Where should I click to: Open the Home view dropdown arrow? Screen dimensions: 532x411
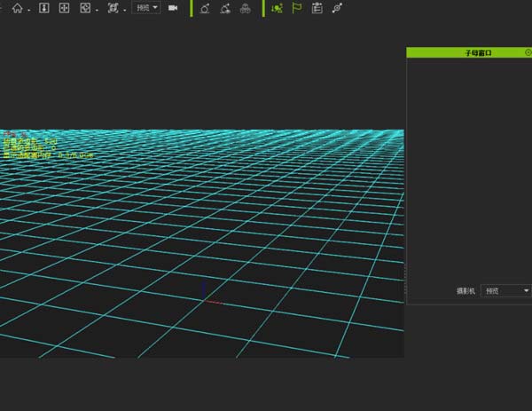pyautogui.click(x=28, y=9)
